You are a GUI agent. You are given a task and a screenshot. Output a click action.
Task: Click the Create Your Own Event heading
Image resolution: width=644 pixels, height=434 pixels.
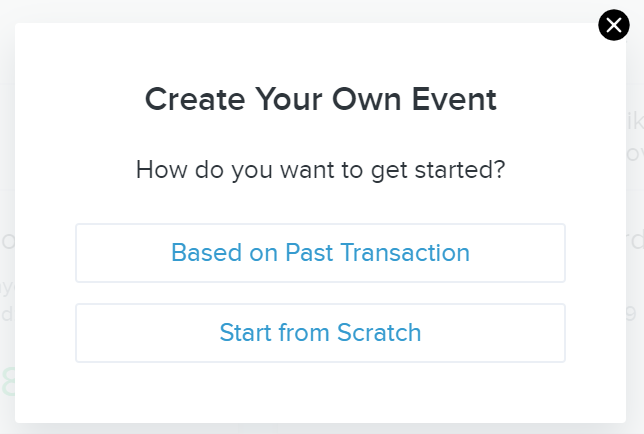point(320,100)
